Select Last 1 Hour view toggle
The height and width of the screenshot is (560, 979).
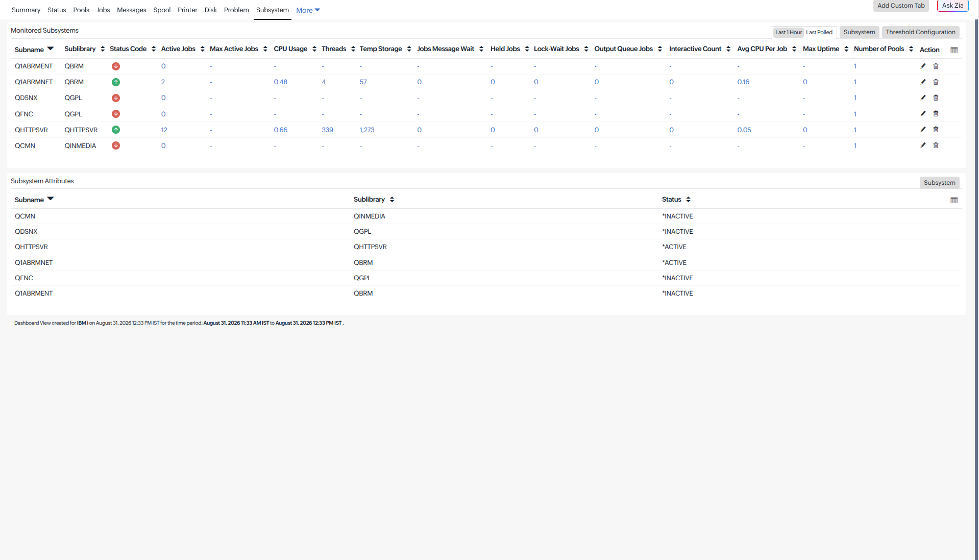[x=788, y=32]
